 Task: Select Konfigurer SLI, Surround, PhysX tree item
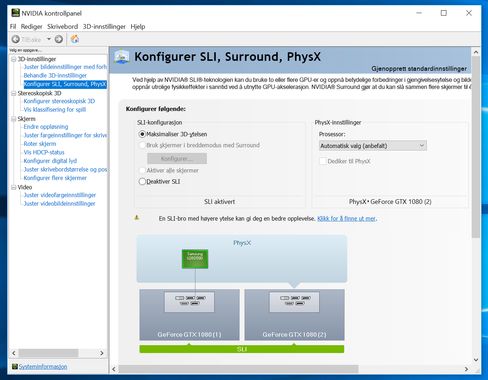coord(65,84)
